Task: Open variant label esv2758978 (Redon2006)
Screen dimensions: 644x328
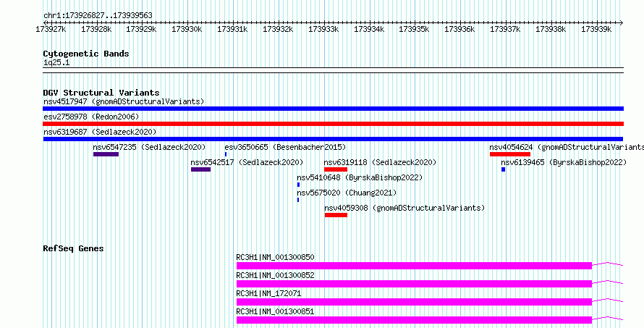Action: point(91,117)
